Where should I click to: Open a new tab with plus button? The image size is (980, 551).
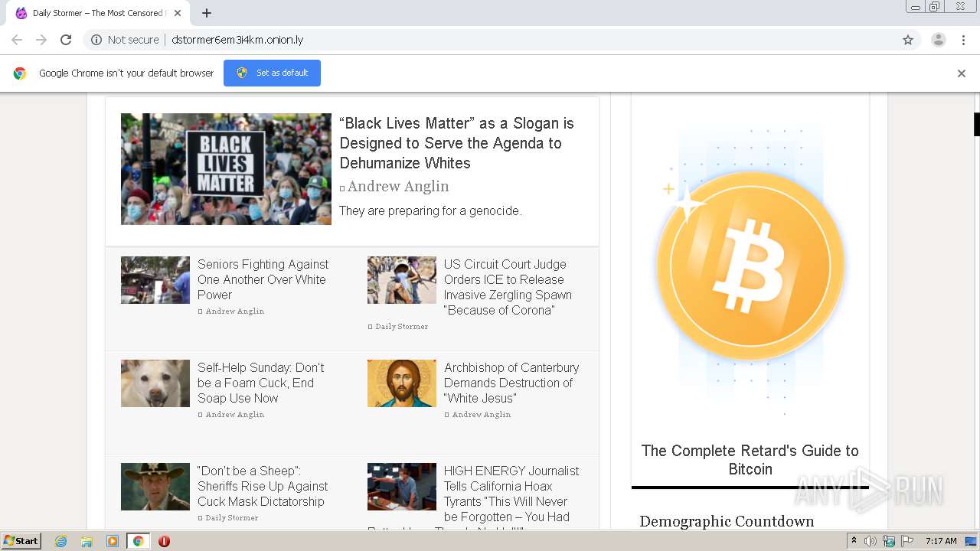pos(207,13)
